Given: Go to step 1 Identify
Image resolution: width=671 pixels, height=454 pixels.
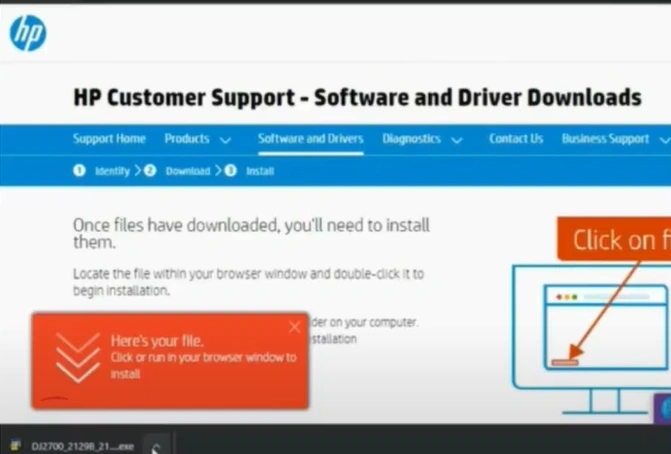Looking at the screenshot, I should tap(112, 171).
